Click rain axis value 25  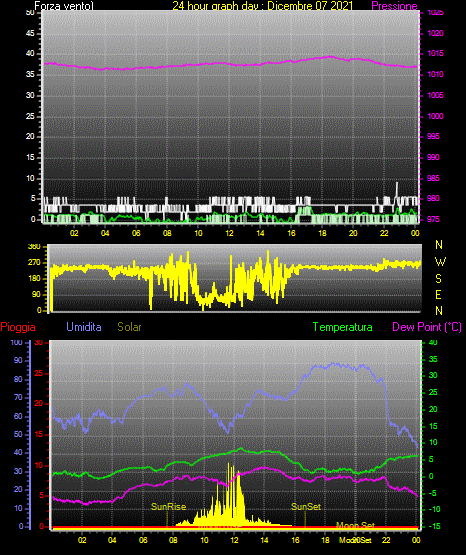click(39, 373)
